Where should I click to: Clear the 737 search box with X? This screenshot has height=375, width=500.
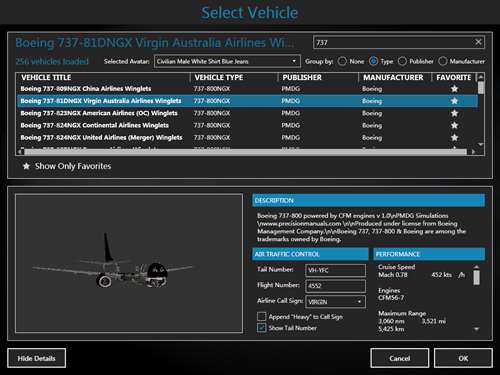point(478,42)
